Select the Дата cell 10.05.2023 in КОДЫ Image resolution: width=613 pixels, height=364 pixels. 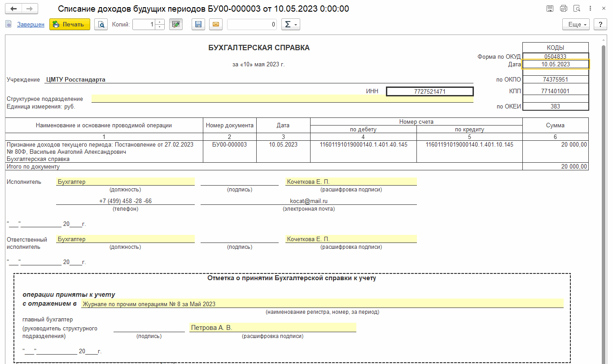coord(556,64)
